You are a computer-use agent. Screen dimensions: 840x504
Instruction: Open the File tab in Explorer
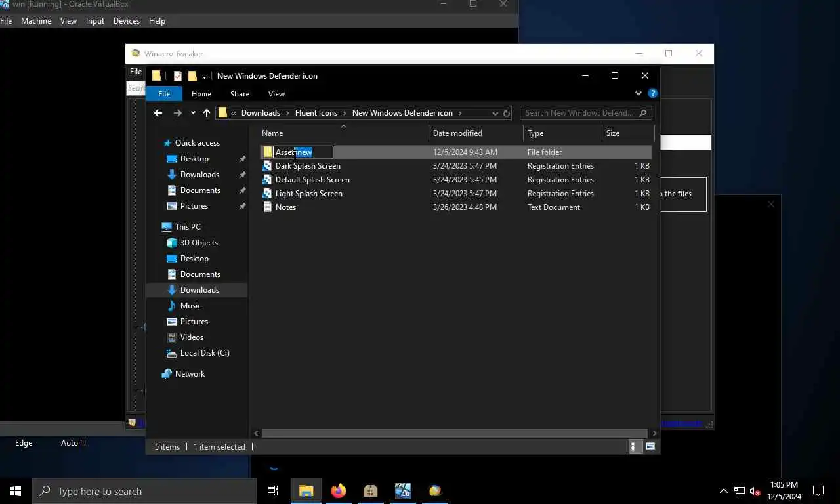pos(164,94)
